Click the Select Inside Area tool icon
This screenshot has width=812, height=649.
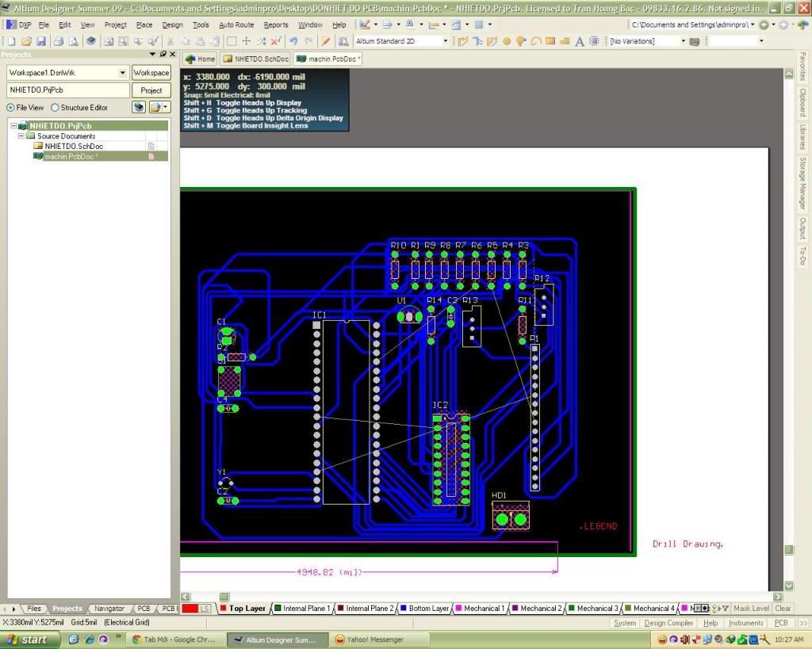[231, 41]
